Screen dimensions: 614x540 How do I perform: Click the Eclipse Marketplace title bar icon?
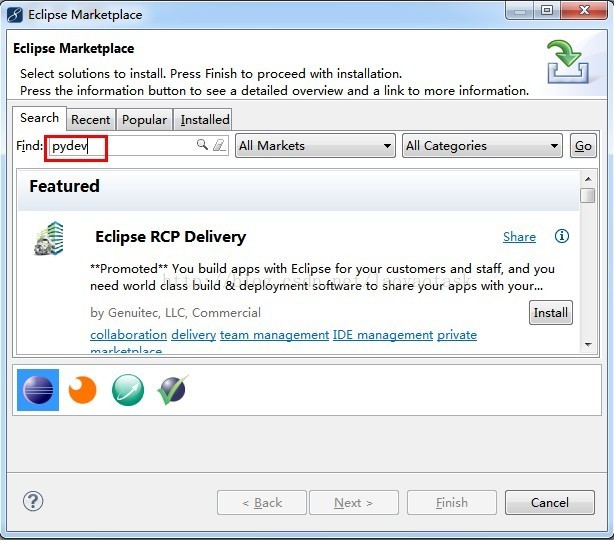point(15,15)
